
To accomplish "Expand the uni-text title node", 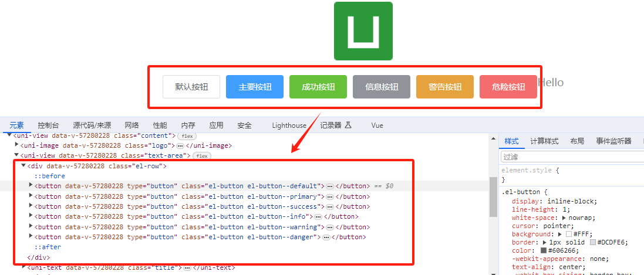I will click(24, 267).
